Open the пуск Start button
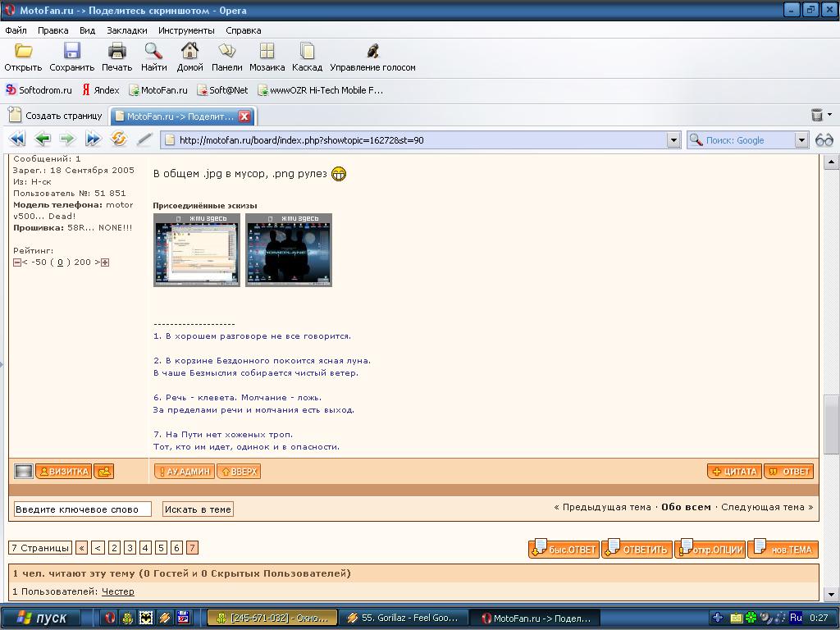Viewport: 840px width, 630px height. point(42,618)
